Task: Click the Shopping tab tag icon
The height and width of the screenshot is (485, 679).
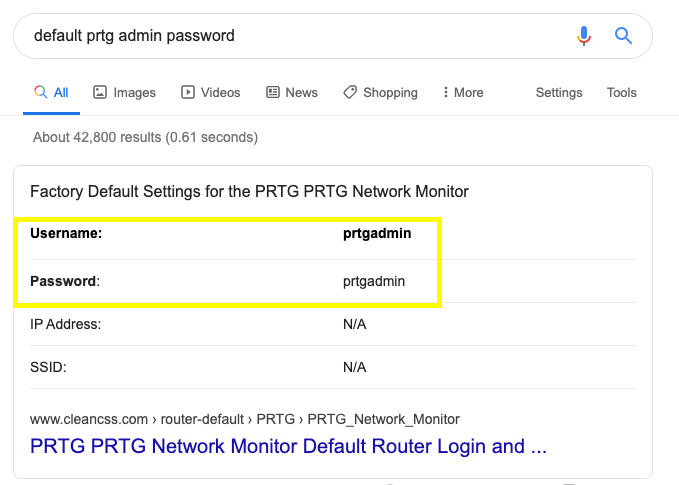Action: [x=349, y=92]
